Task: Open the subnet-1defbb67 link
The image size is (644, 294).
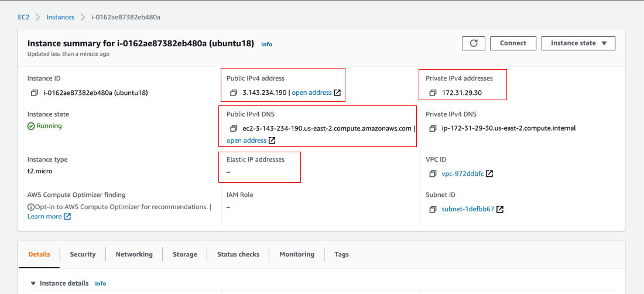Action: click(468, 209)
